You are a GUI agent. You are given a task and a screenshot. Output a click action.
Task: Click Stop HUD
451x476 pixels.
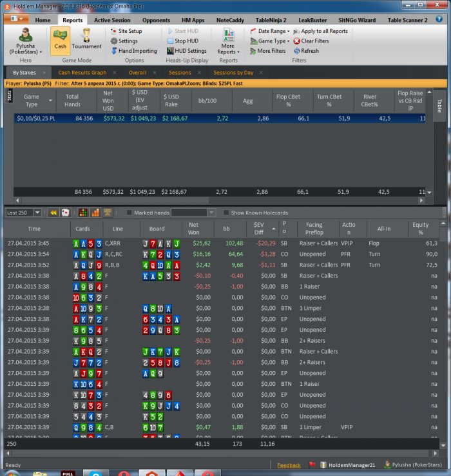pos(183,41)
